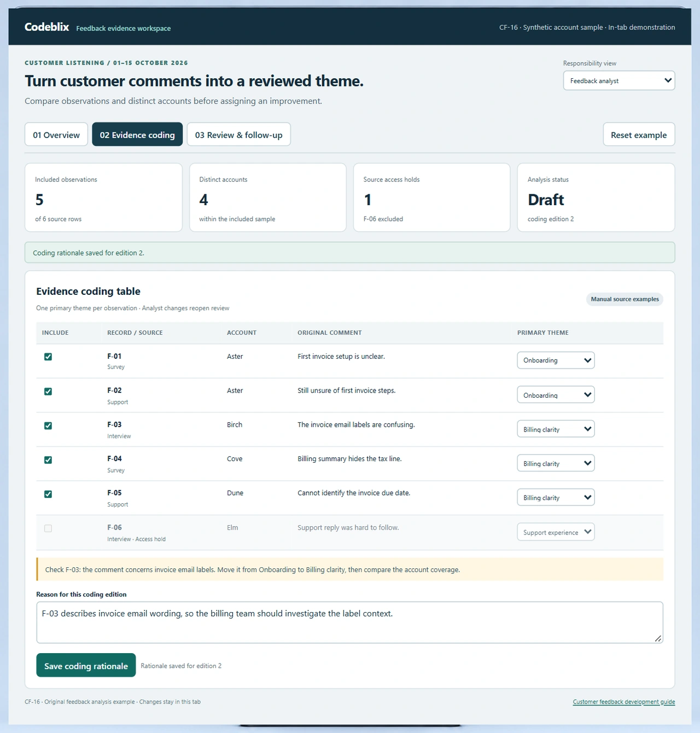Click the disabled F-06 include checkbox
The image size is (700, 733).
pos(48,528)
